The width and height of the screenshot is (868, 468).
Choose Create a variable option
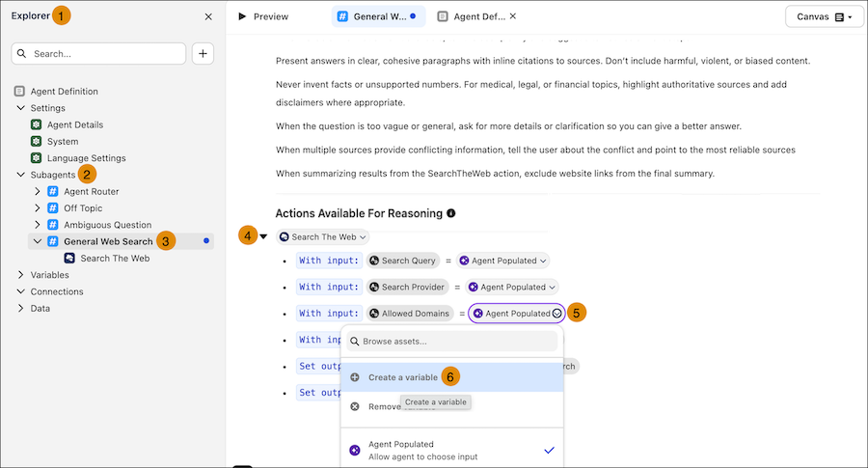coord(451,377)
